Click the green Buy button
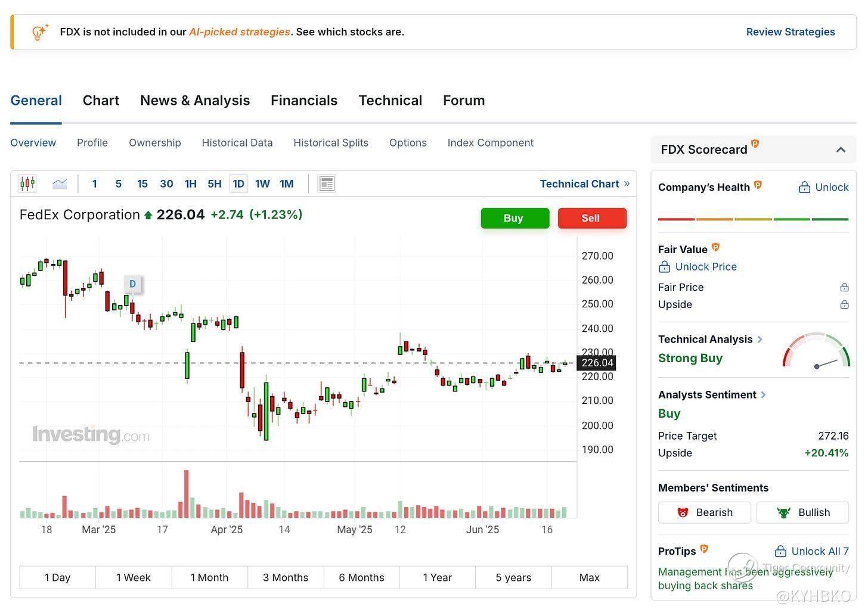868x616 pixels. [515, 218]
